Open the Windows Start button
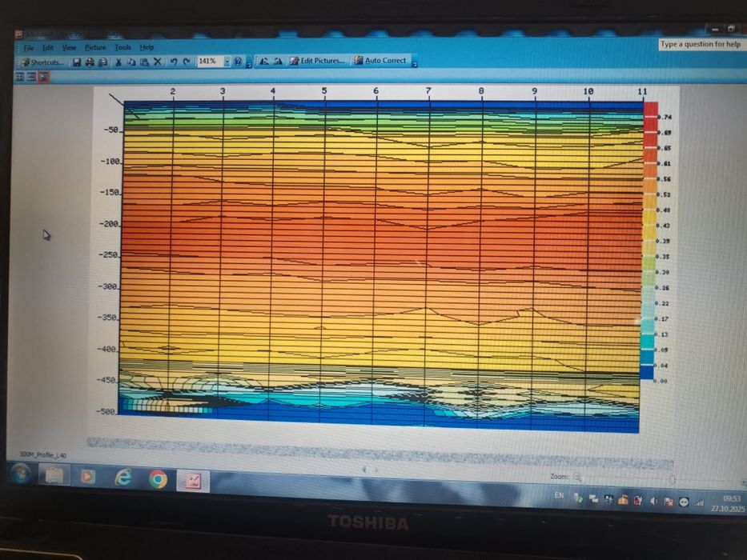The height and width of the screenshot is (560, 747). click(x=20, y=474)
